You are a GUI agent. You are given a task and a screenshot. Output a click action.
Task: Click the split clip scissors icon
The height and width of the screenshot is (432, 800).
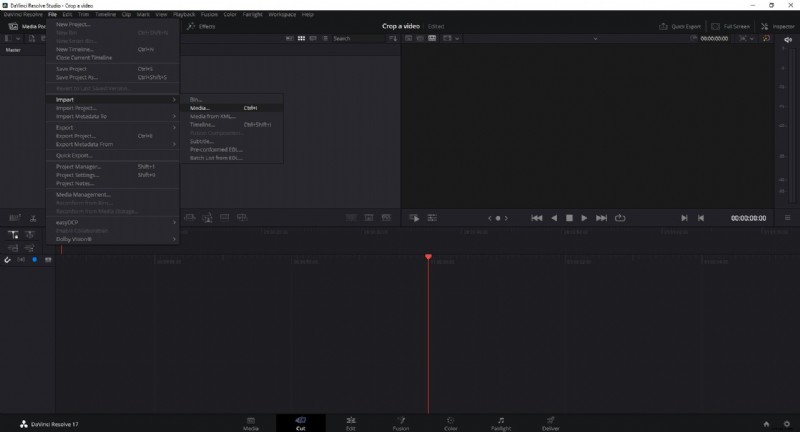(33, 218)
